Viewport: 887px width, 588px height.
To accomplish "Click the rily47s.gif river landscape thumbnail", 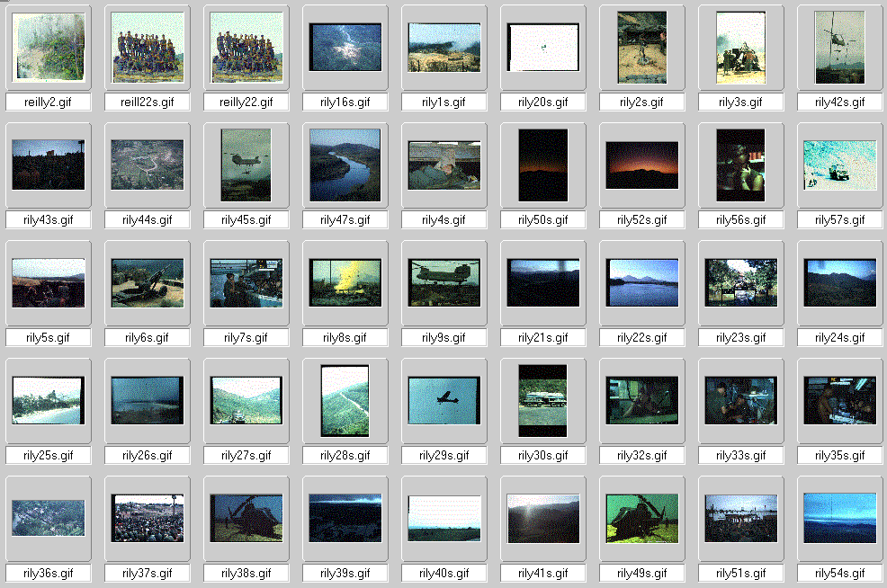I will tap(345, 165).
